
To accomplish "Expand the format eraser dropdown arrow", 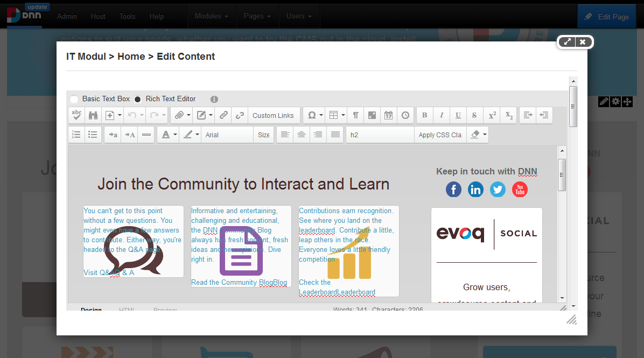I will [485, 135].
